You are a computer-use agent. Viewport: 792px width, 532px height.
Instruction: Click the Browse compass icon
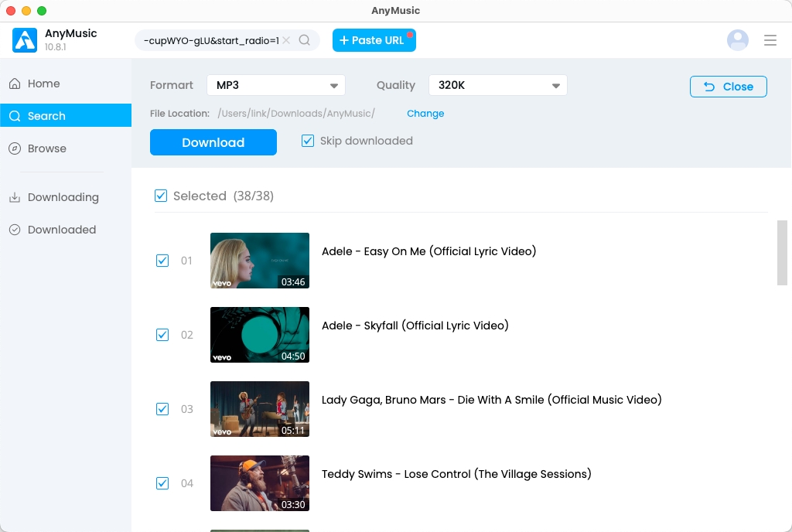pyautogui.click(x=15, y=148)
